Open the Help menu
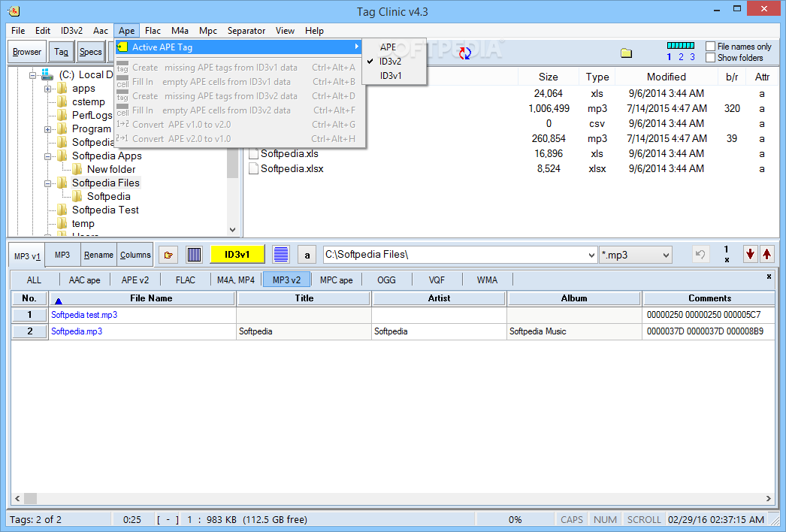Image resolution: width=786 pixels, height=532 pixels. click(314, 31)
